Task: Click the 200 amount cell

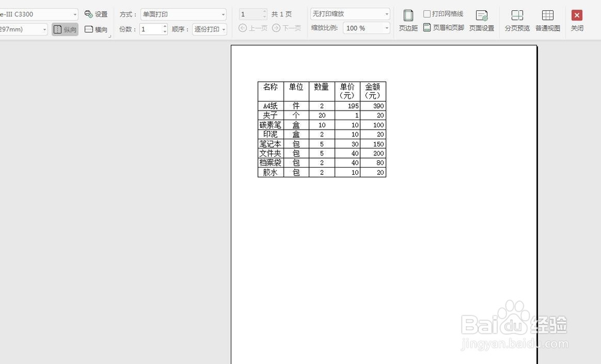Action: [373, 153]
